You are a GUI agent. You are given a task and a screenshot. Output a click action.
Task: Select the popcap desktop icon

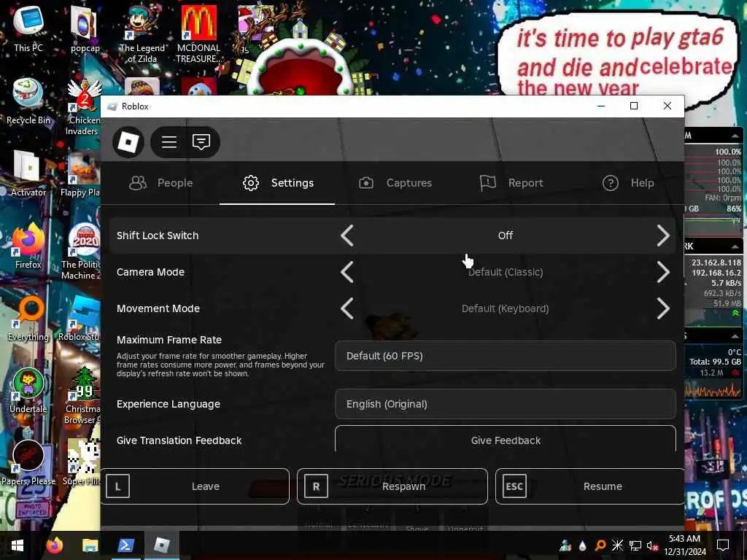pyautogui.click(x=85, y=28)
